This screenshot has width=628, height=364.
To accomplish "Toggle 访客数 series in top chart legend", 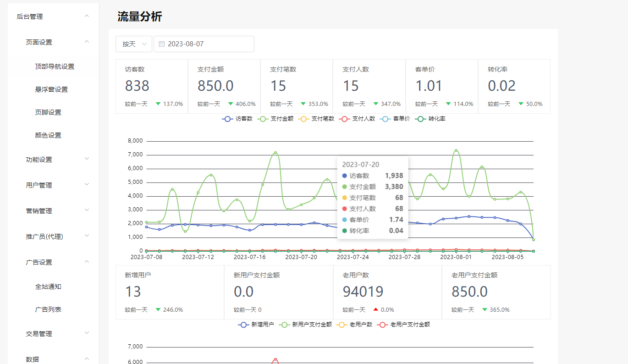I will pos(237,119).
